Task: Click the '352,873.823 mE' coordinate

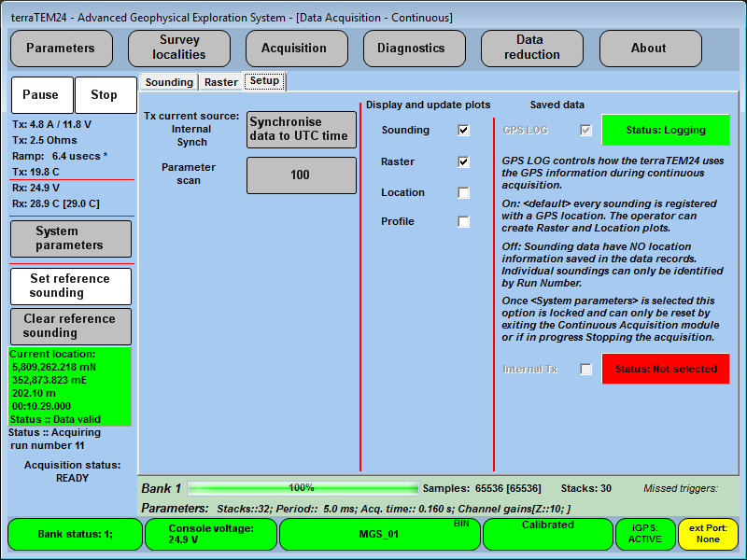Action: pyautogui.click(x=49, y=380)
